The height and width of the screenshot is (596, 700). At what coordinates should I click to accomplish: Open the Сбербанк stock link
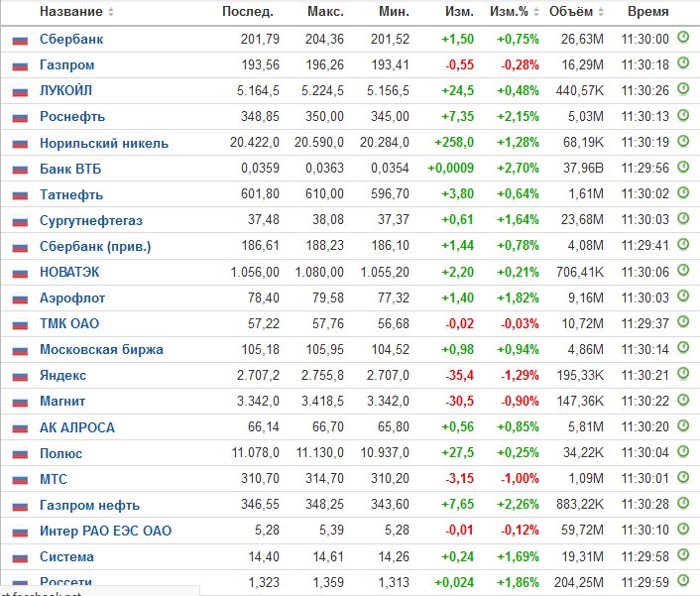pyautogui.click(x=71, y=40)
